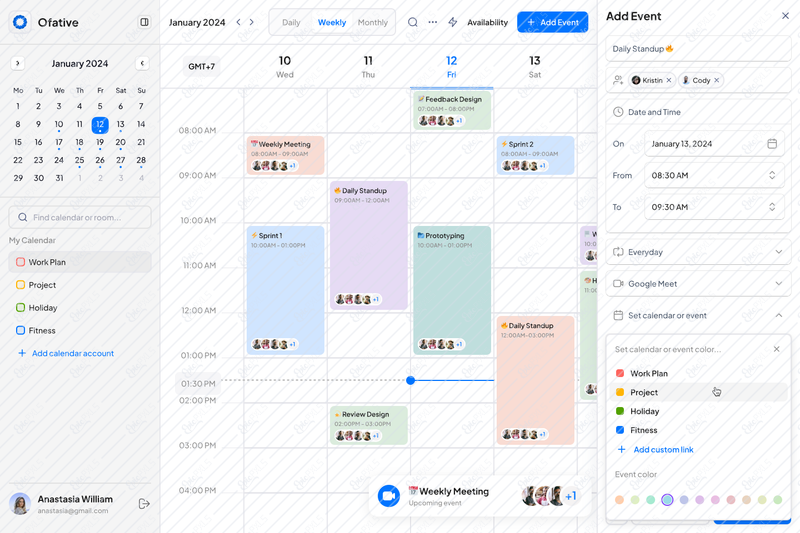800x533 pixels.
Task: Go to next week arrow in header
Action: point(252,22)
